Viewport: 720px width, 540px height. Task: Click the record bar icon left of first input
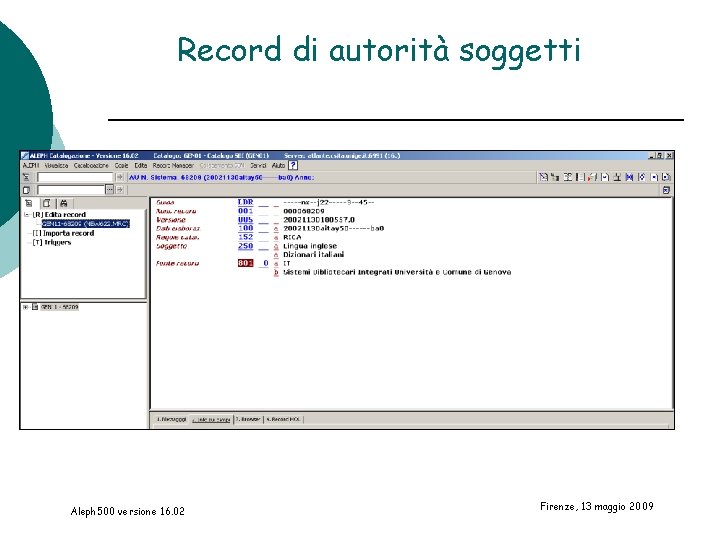tap(27, 177)
